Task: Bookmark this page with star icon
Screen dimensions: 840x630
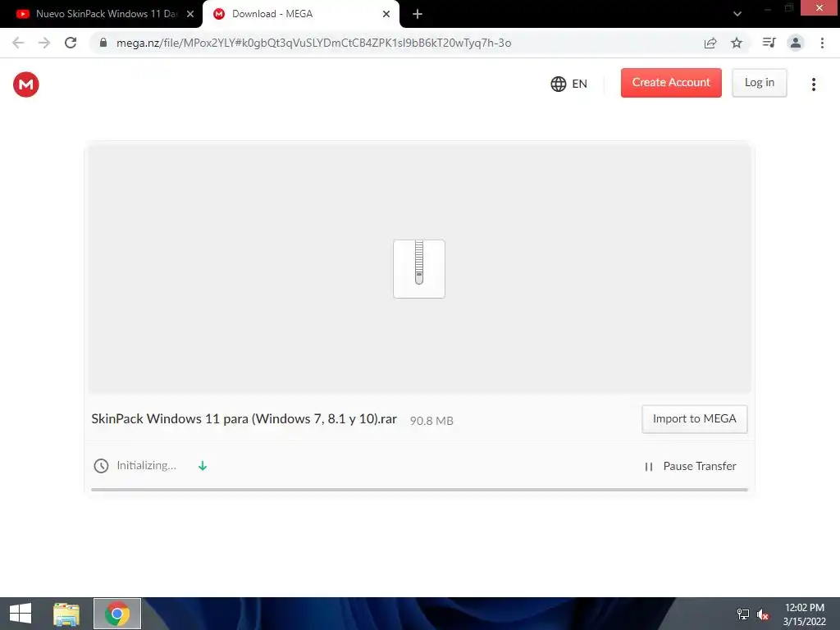Action: 737,43
